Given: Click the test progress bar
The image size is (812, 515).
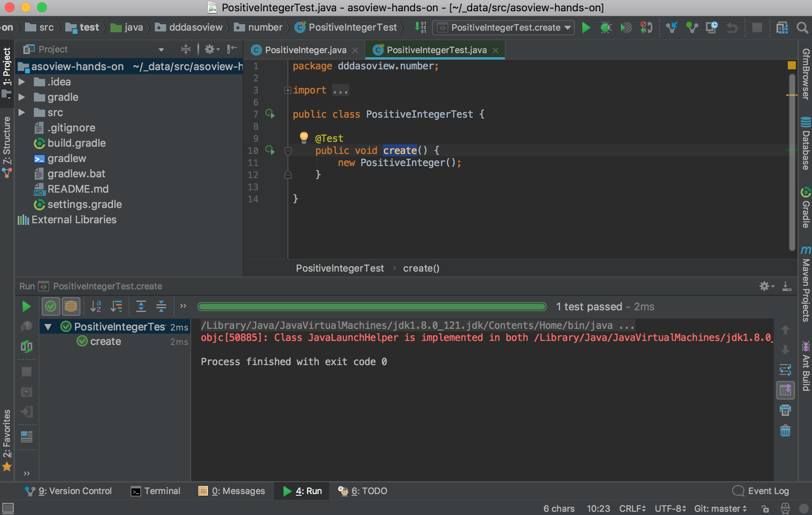Looking at the screenshot, I should [372, 307].
